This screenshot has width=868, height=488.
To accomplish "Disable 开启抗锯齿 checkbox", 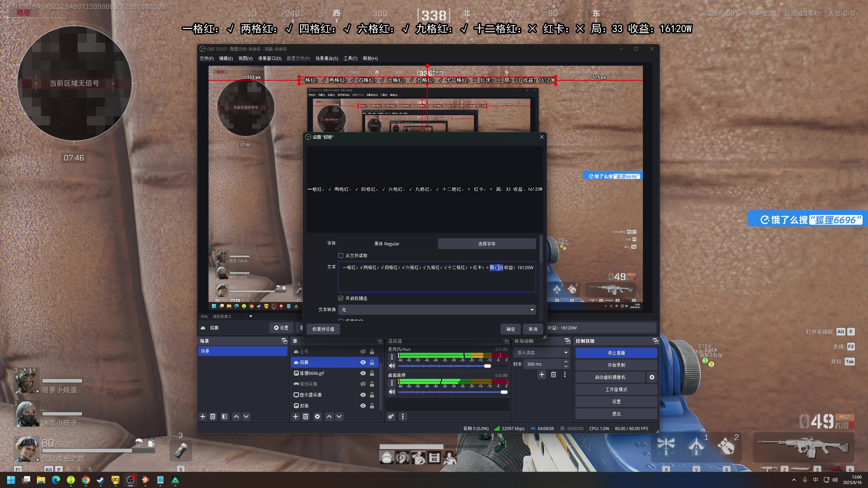I will coord(341,298).
